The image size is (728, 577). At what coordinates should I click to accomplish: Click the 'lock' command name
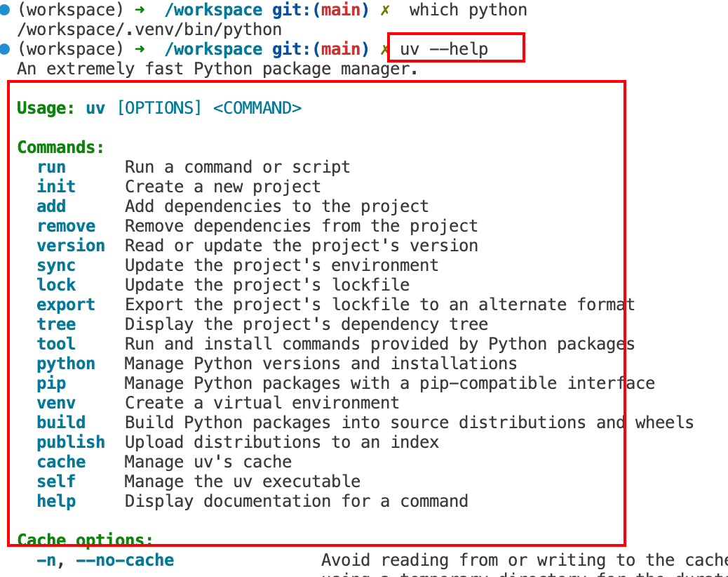[x=56, y=285]
